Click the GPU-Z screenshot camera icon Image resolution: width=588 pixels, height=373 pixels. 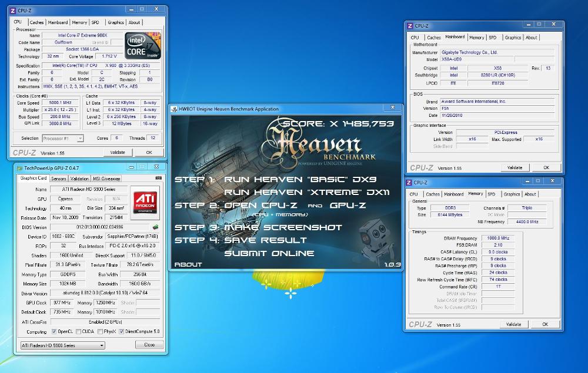tap(159, 178)
